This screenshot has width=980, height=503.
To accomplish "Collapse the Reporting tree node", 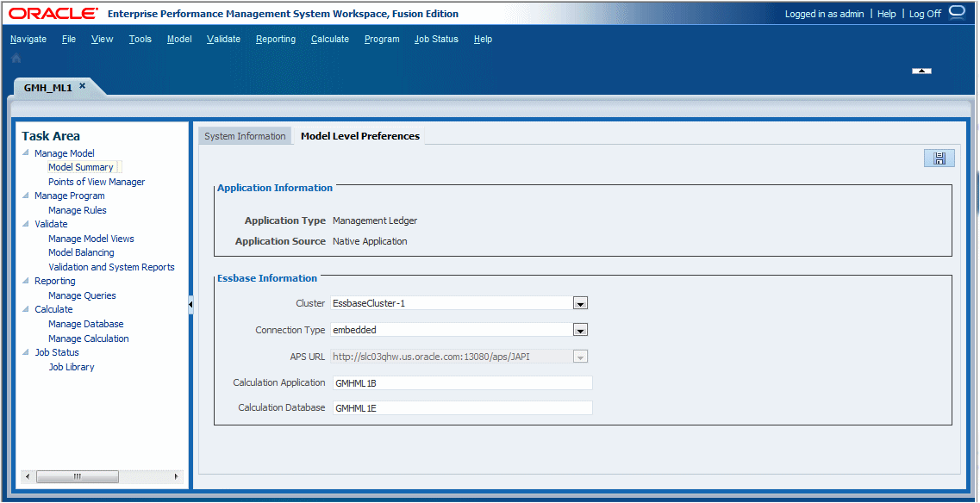I will pyautogui.click(x=25, y=281).
